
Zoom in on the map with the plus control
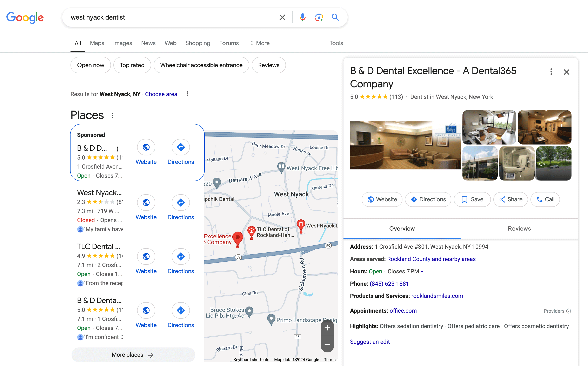[327, 328]
